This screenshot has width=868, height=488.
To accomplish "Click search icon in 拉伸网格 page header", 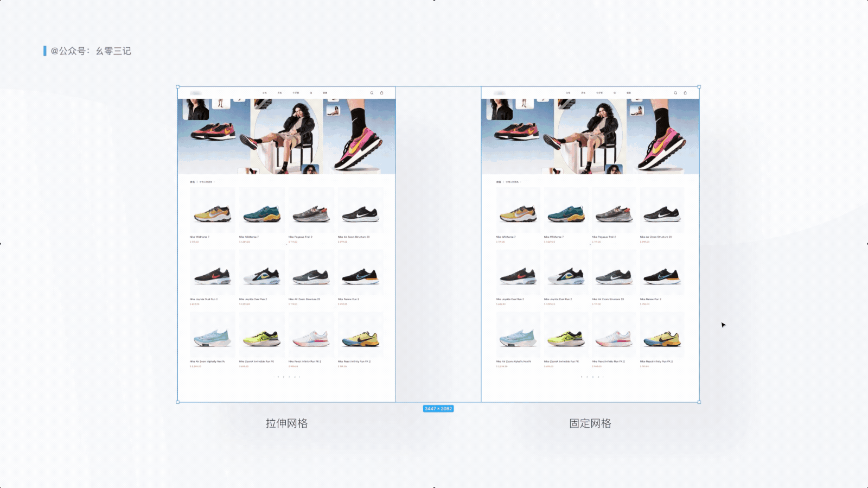I will point(372,93).
